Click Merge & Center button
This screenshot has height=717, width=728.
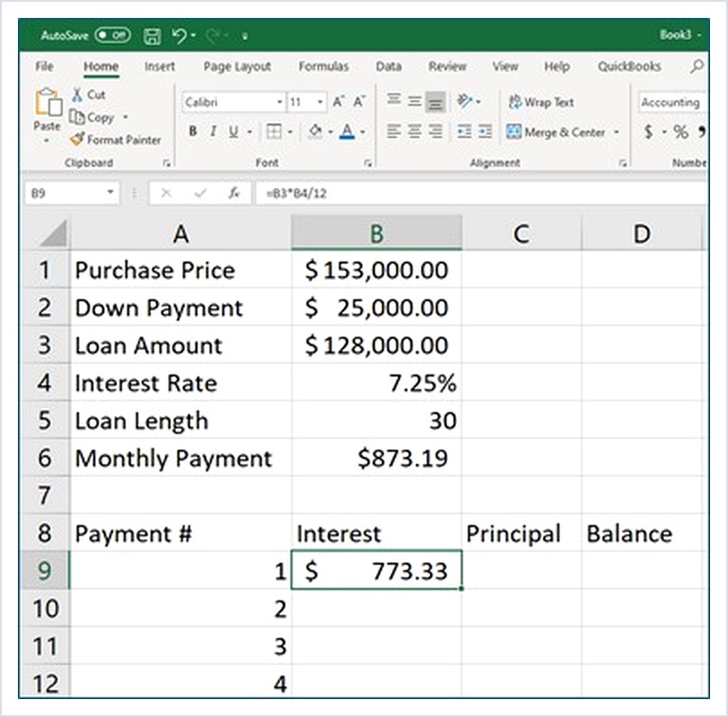(556, 133)
